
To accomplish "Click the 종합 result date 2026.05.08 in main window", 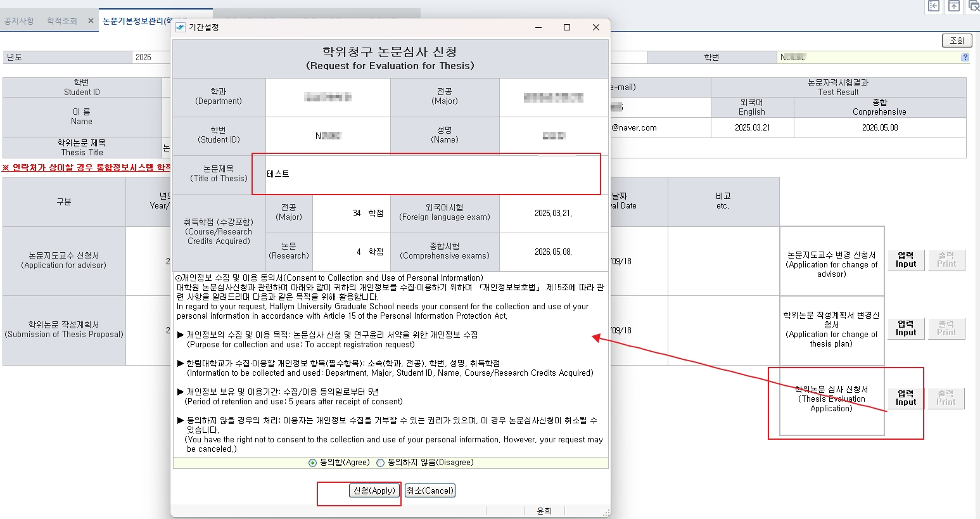I will click(x=880, y=127).
